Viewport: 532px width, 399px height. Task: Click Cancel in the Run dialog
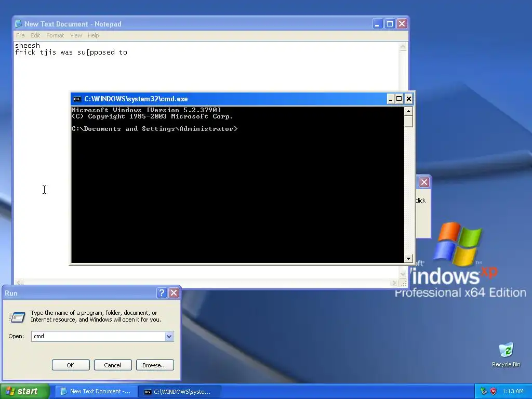113,365
